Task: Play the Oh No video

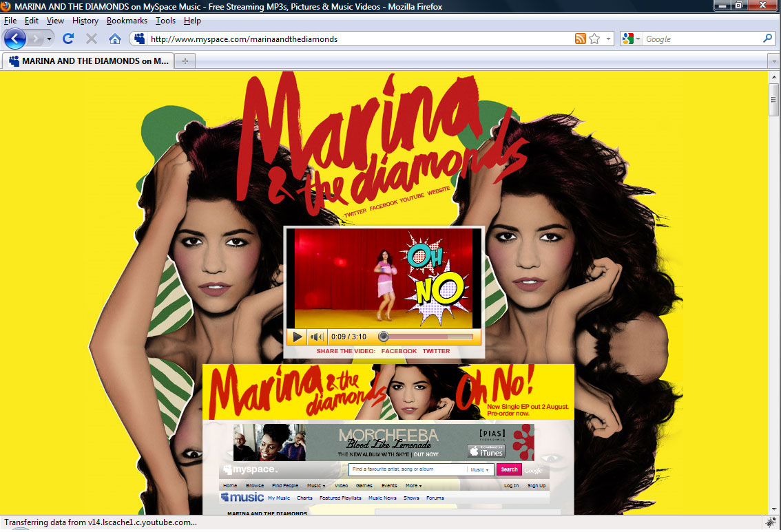Action: tap(298, 337)
